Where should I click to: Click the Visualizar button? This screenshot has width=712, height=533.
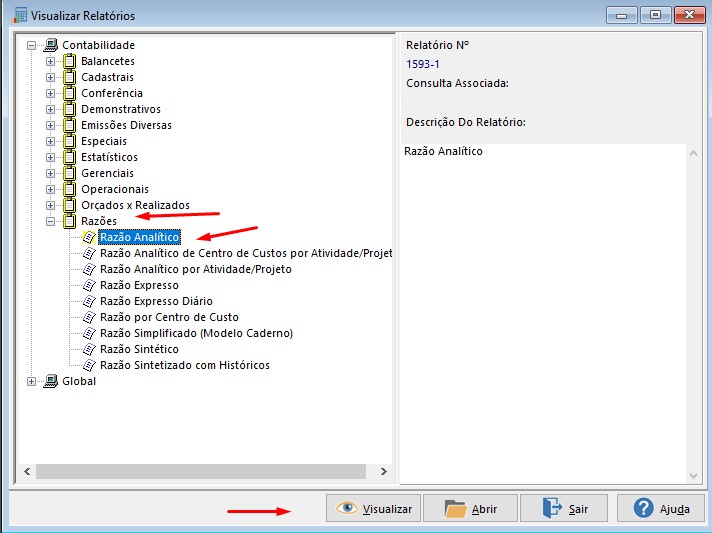(x=374, y=508)
